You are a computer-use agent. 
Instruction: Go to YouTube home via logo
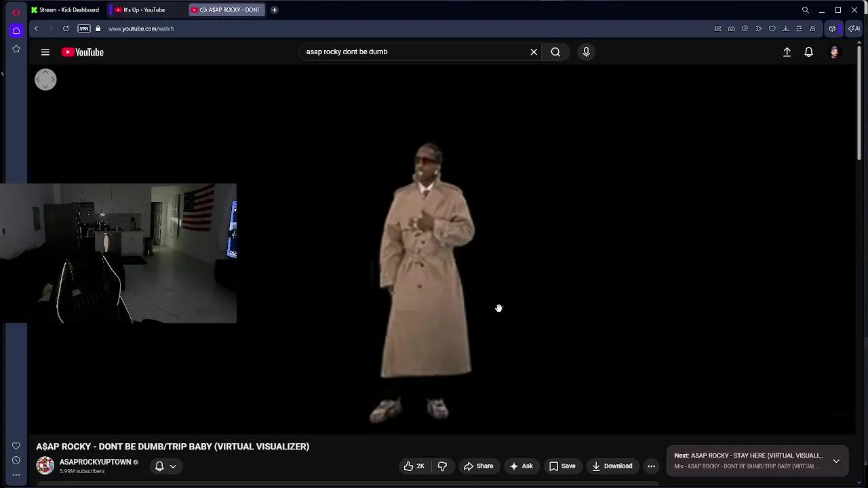(x=82, y=52)
